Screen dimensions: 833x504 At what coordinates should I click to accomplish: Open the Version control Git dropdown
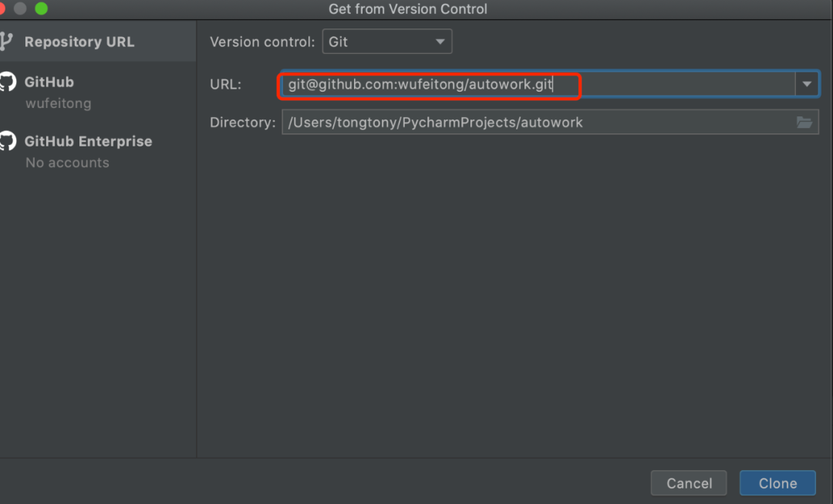click(386, 42)
